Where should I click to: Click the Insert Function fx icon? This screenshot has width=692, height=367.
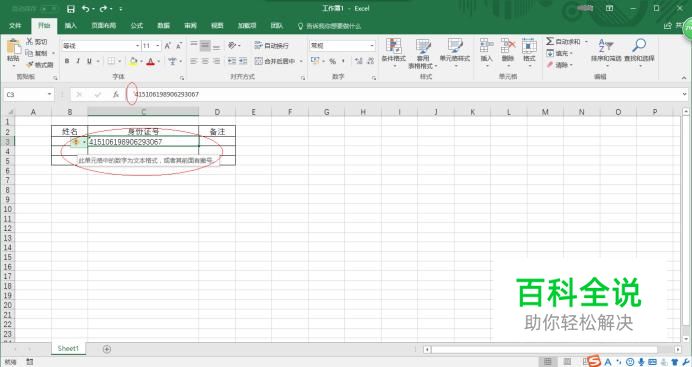click(116, 94)
